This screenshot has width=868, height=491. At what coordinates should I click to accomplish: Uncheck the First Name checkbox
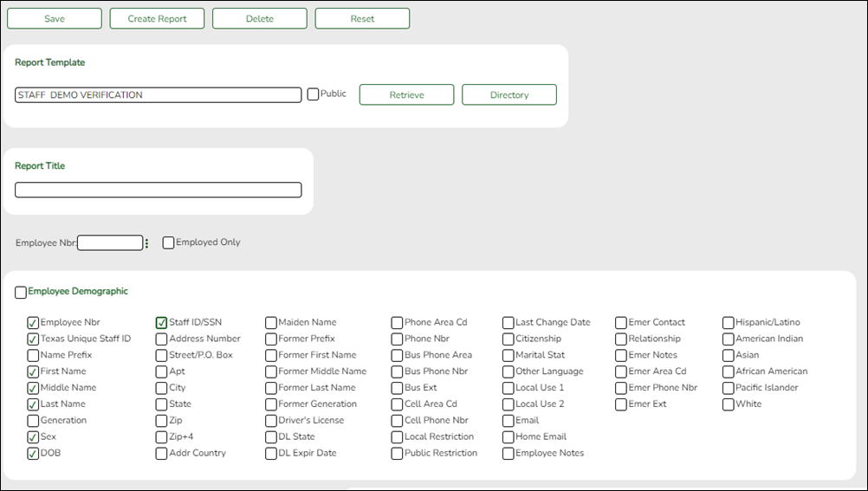tap(33, 371)
